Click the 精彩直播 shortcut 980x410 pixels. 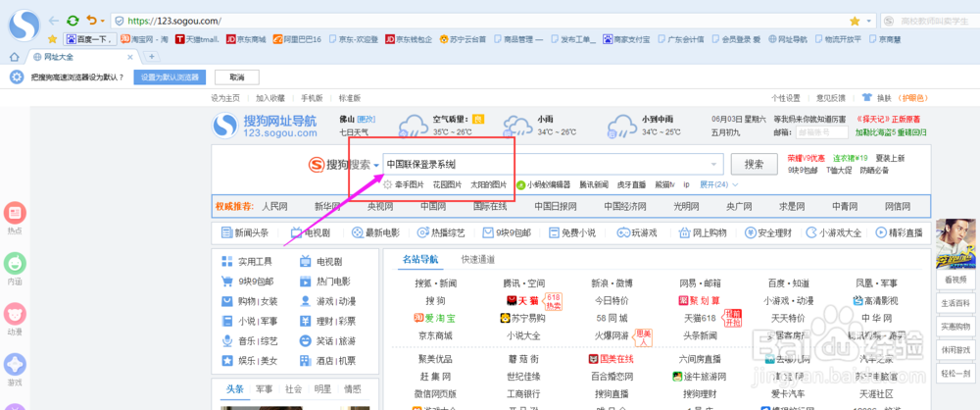[x=900, y=232]
